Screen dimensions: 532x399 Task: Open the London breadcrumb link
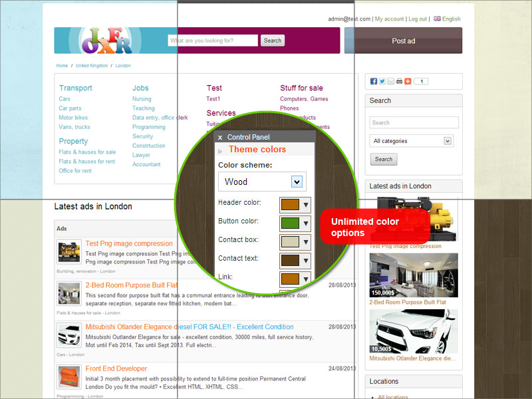click(x=123, y=65)
